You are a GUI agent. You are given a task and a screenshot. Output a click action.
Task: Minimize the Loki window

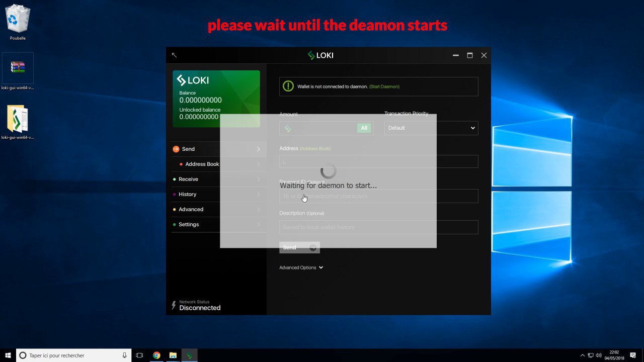point(456,55)
